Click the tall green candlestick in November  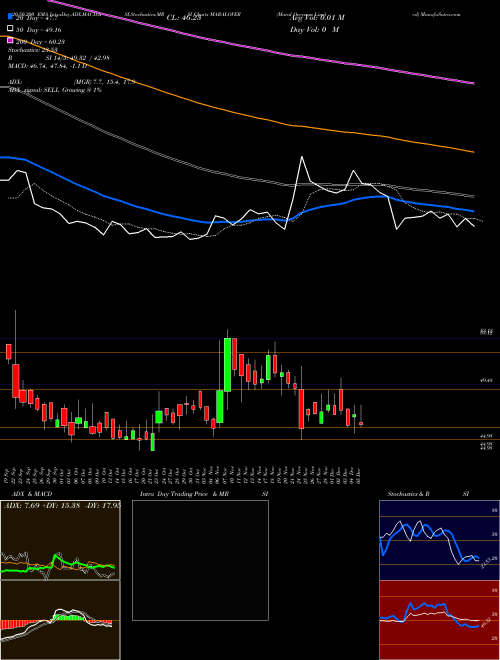(227, 365)
